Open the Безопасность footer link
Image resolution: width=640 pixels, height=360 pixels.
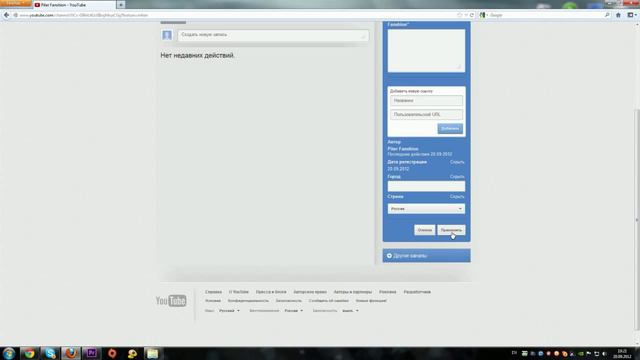(x=289, y=300)
